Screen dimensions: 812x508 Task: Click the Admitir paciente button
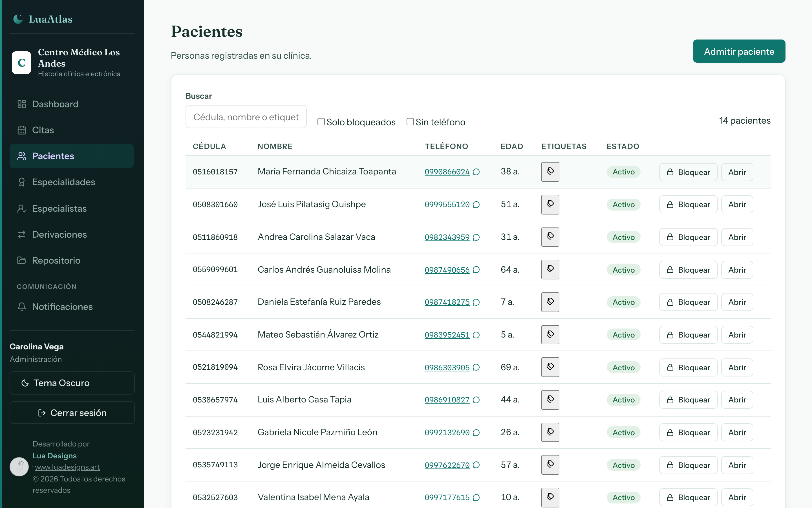coord(739,51)
